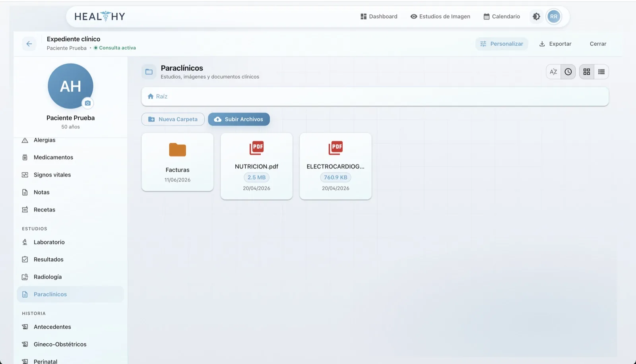Viewport: 636px width, 364px height.
Task: Click the Subir Archivos button
Action: tap(239, 119)
